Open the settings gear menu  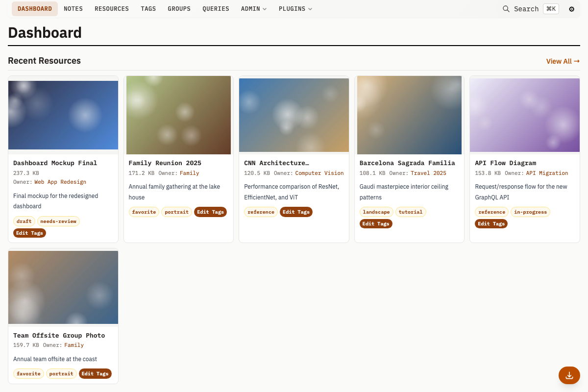click(x=571, y=9)
